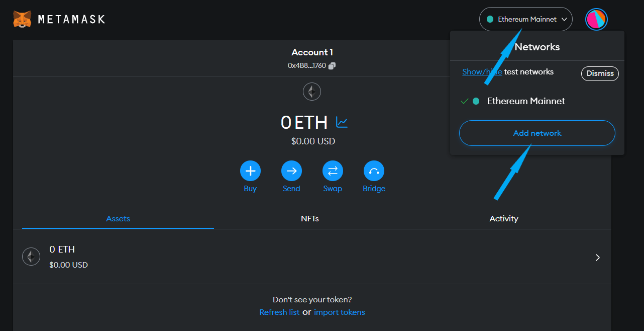
Task: Click the Account 1 name
Action: 312,52
